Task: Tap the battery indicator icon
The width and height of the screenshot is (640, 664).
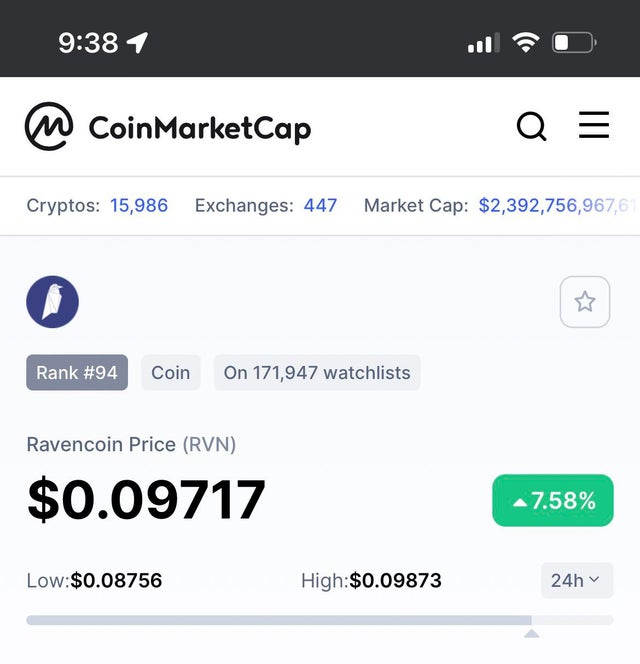Action: (x=574, y=42)
